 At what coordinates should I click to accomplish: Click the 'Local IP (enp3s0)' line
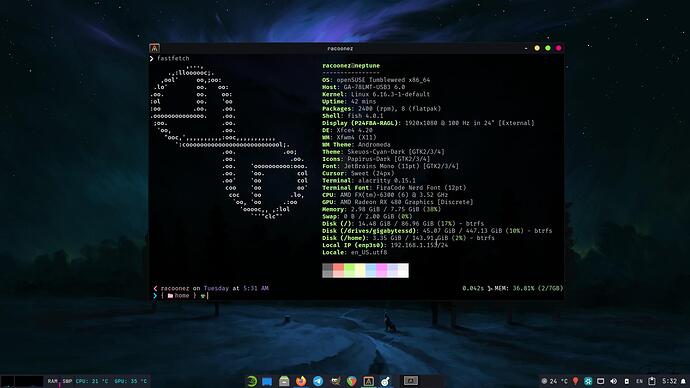(385, 245)
